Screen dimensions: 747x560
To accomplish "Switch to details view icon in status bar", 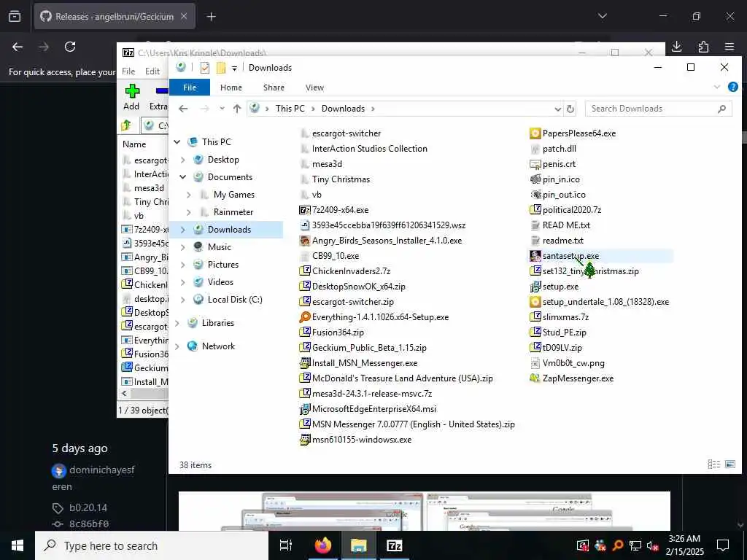I will [713, 464].
